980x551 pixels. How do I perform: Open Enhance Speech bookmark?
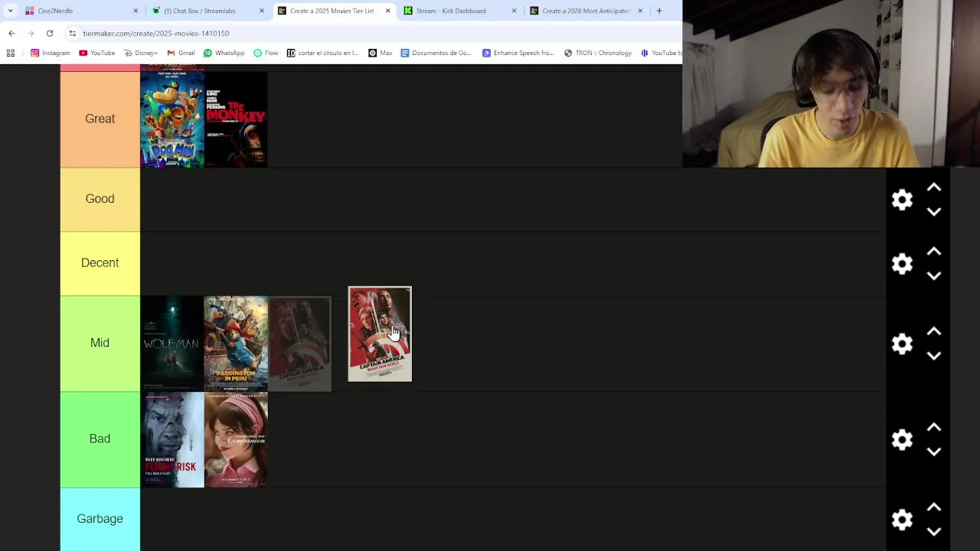click(518, 53)
